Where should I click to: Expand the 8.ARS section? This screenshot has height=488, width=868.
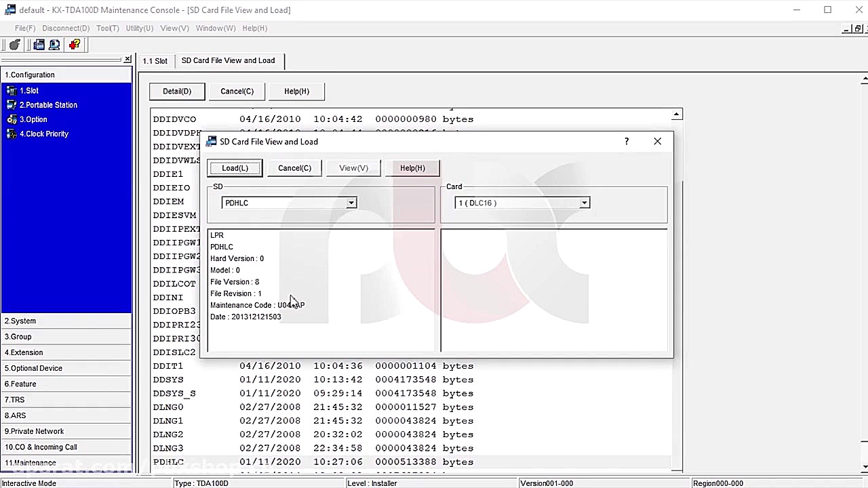tap(66, 415)
